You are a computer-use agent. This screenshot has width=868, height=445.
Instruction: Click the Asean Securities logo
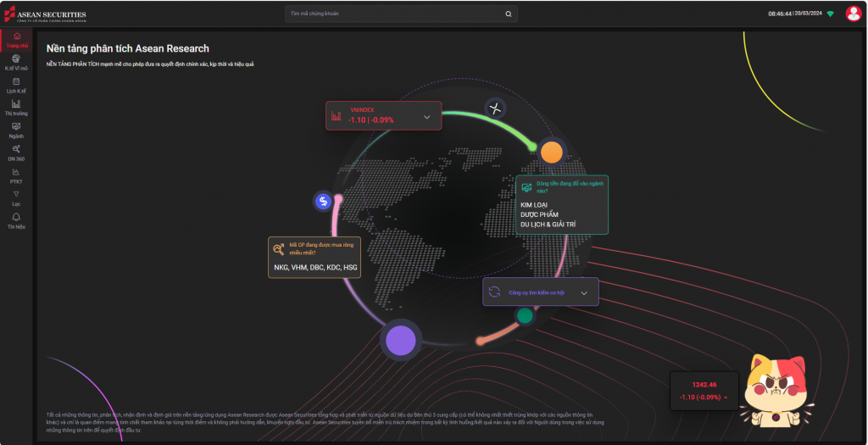46,14
